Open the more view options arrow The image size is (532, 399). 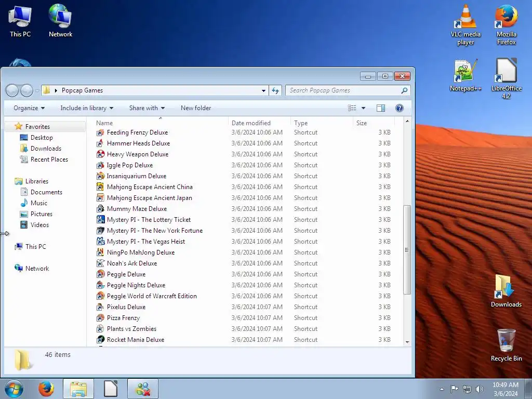[363, 108]
